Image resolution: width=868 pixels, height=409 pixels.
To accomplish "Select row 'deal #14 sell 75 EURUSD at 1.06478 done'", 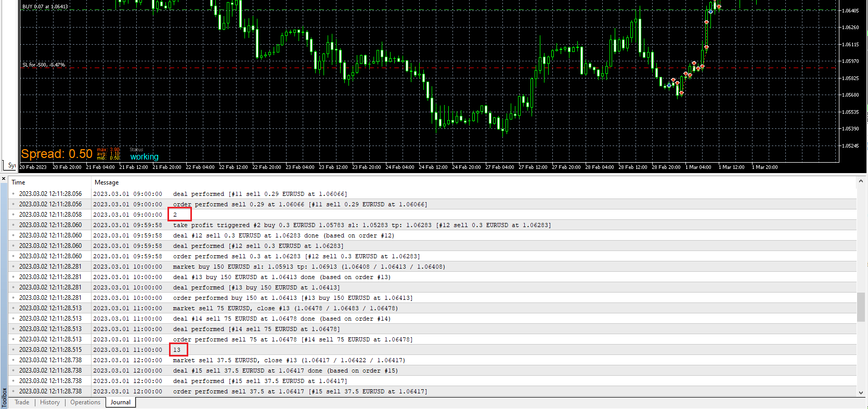I will click(433, 319).
